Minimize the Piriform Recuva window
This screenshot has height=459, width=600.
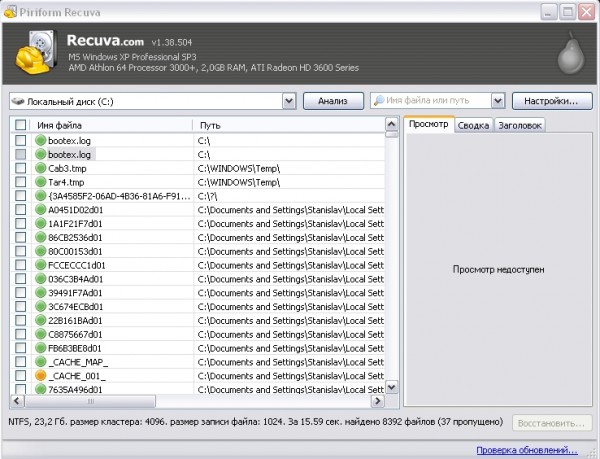[549, 12]
